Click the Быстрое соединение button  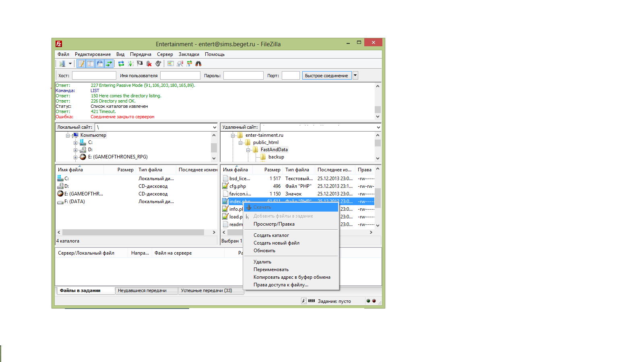click(326, 75)
